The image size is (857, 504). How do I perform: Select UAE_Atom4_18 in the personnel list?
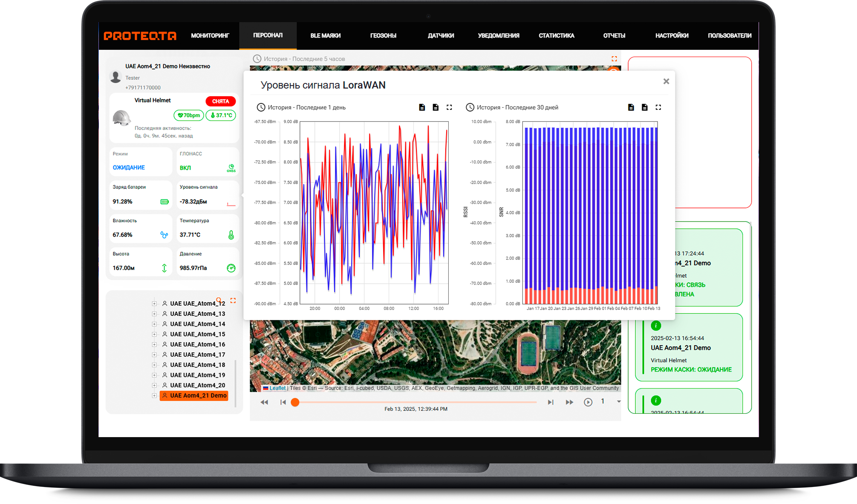pyautogui.click(x=197, y=365)
